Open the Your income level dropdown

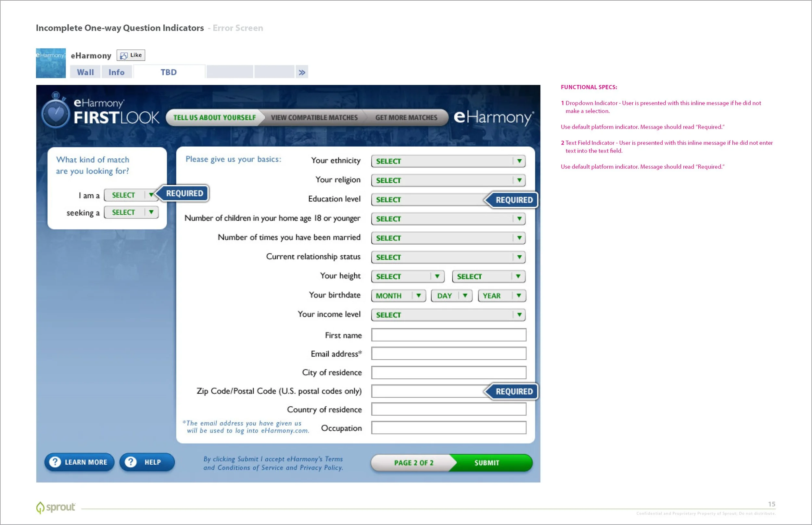448,315
